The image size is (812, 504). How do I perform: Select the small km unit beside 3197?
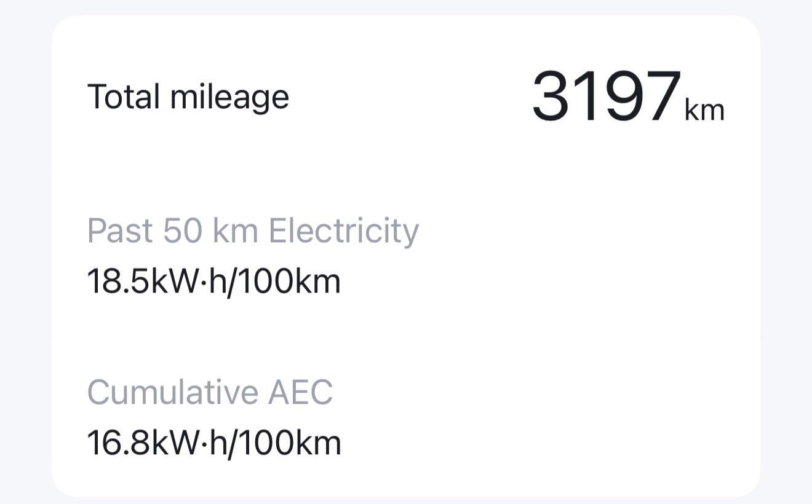[x=704, y=111]
